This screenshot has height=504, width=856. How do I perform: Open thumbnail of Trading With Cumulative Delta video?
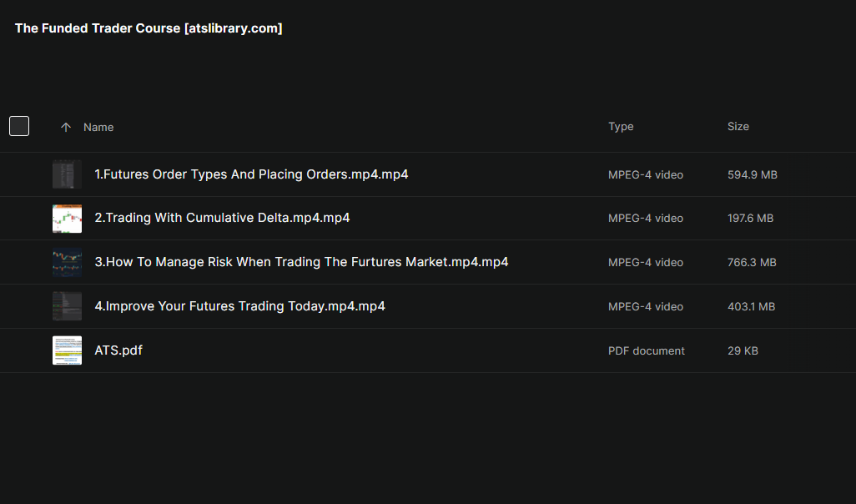[67, 219]
